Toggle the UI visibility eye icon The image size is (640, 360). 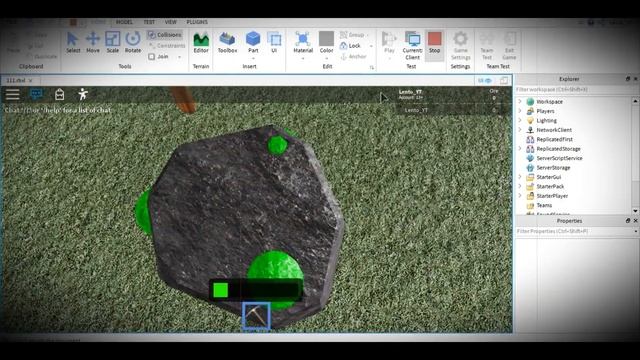pos(484,80)
